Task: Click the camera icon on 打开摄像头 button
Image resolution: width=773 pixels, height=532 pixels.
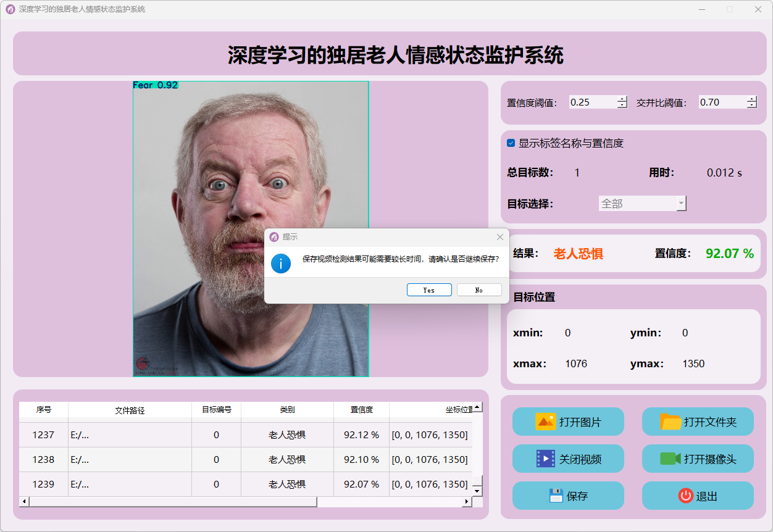Action: (x=670, y=459)
